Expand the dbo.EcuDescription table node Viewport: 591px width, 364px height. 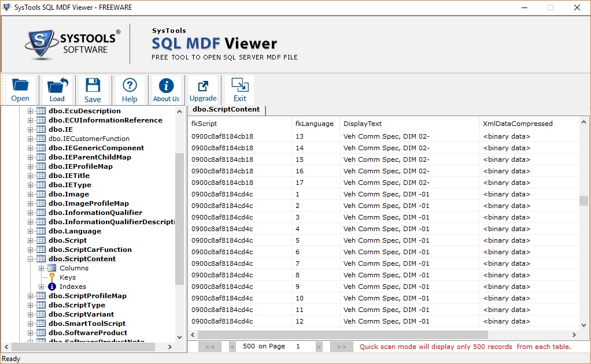coord(30,111)
